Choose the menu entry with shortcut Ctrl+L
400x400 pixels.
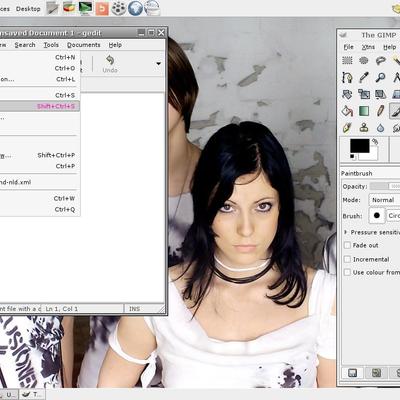click(x=40, y=79)
